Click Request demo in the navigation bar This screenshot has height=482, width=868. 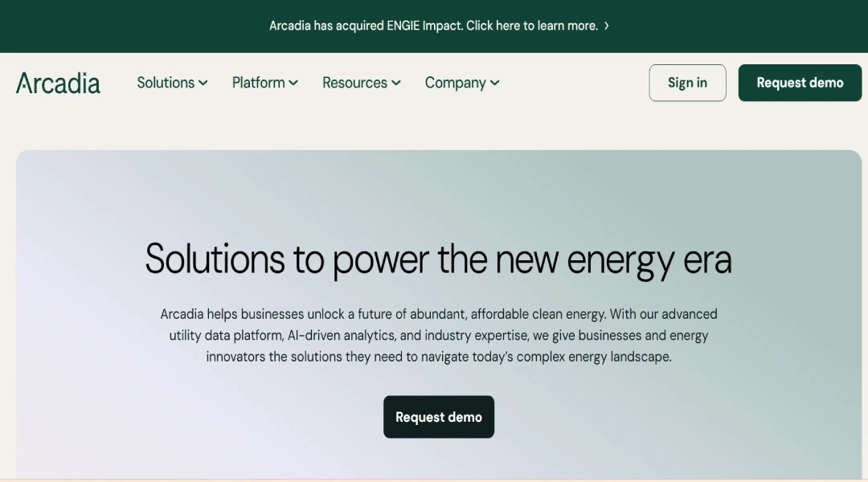[800, 83]
